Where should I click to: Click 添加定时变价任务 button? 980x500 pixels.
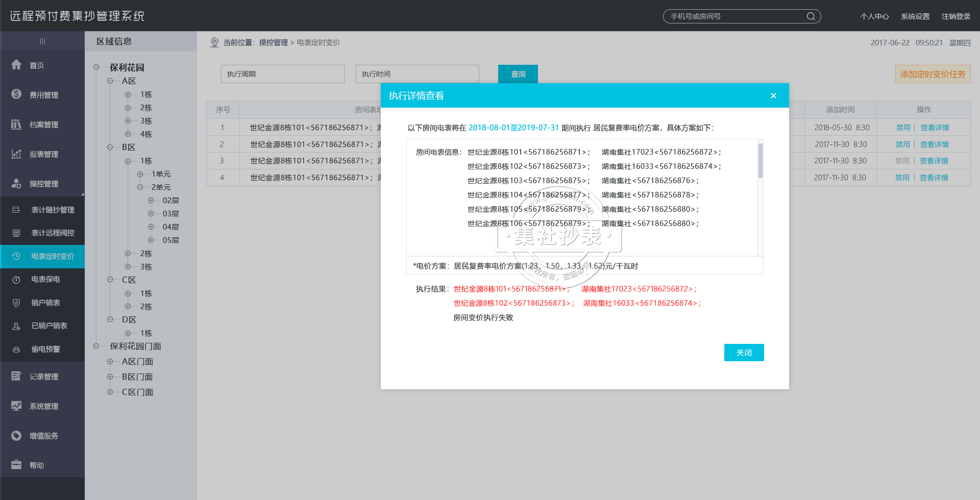tap(933, 74)
